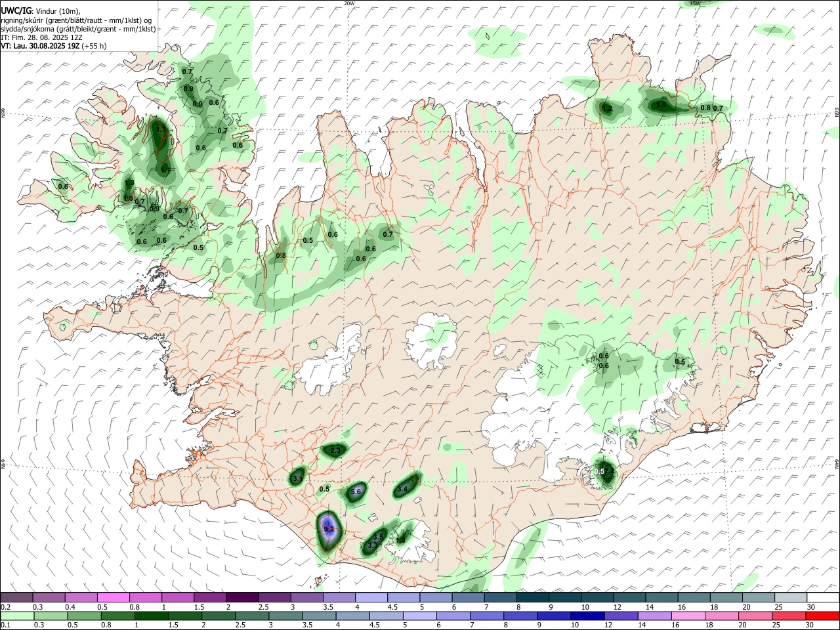Click the deep navy blue 10 swatch in the lower row
The image size is (840, 630).
pyautogui.click(x=587, y=616)
